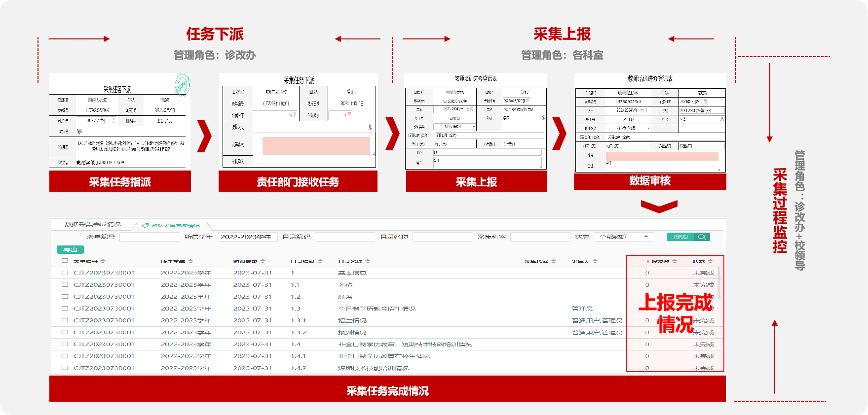Check the row with 目录编码 1.4.1

pyautogui.click(x=65, y=356)
